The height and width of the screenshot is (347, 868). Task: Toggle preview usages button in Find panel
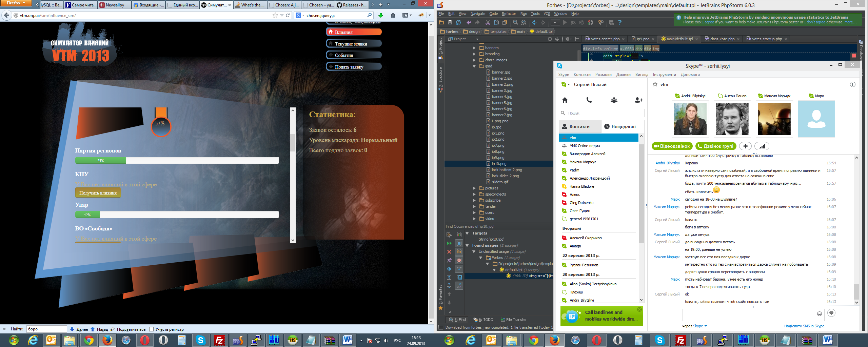pyautogui.click(x=459, y=277)
